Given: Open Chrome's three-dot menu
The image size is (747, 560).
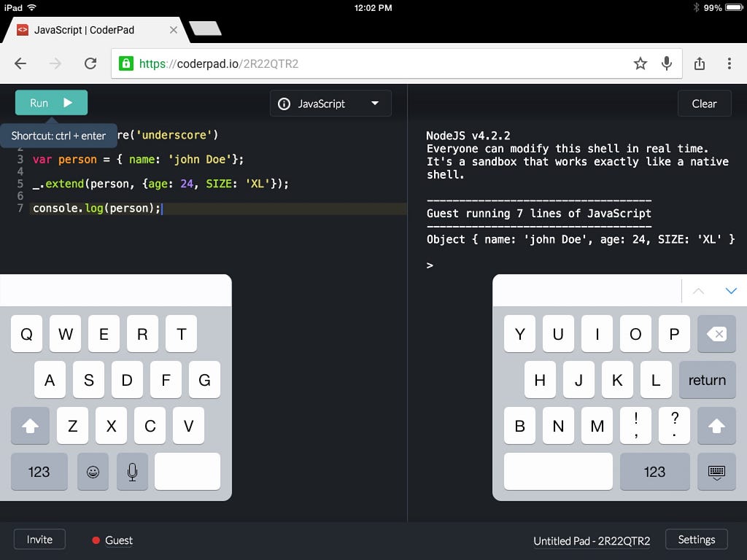Looking at the screenshot, I should click(729, 63).
